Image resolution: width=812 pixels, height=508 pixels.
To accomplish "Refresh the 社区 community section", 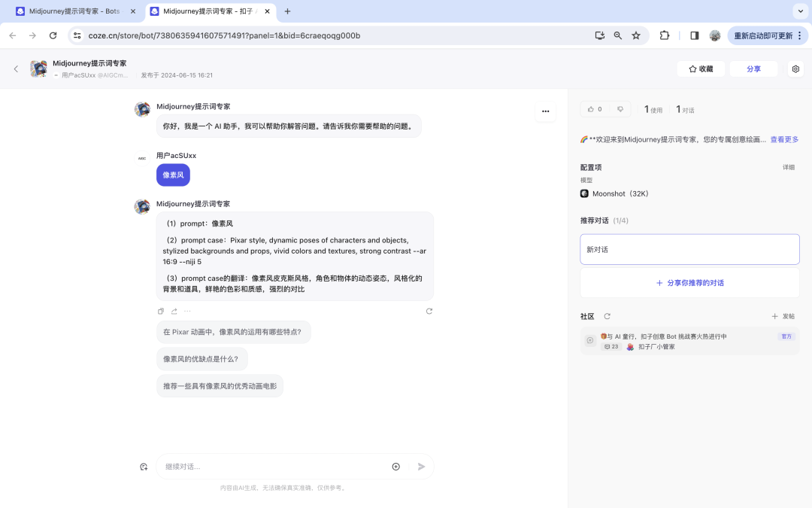I will point(607,315).
